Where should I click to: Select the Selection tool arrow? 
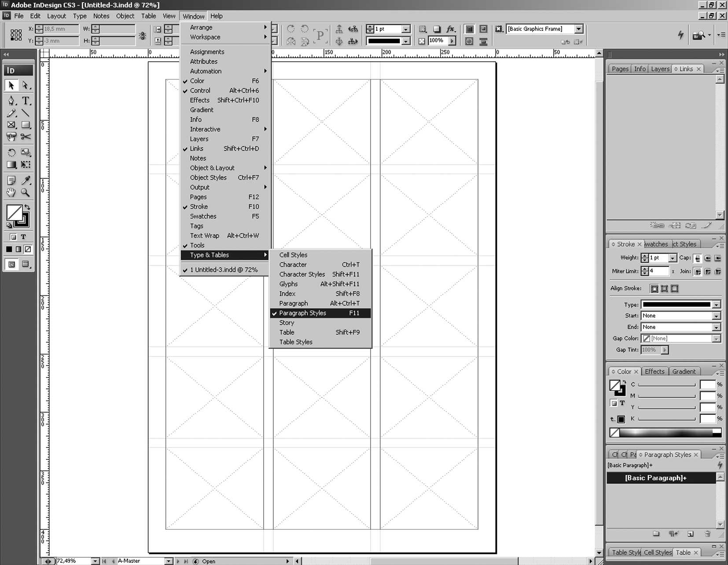click(11, 85)
